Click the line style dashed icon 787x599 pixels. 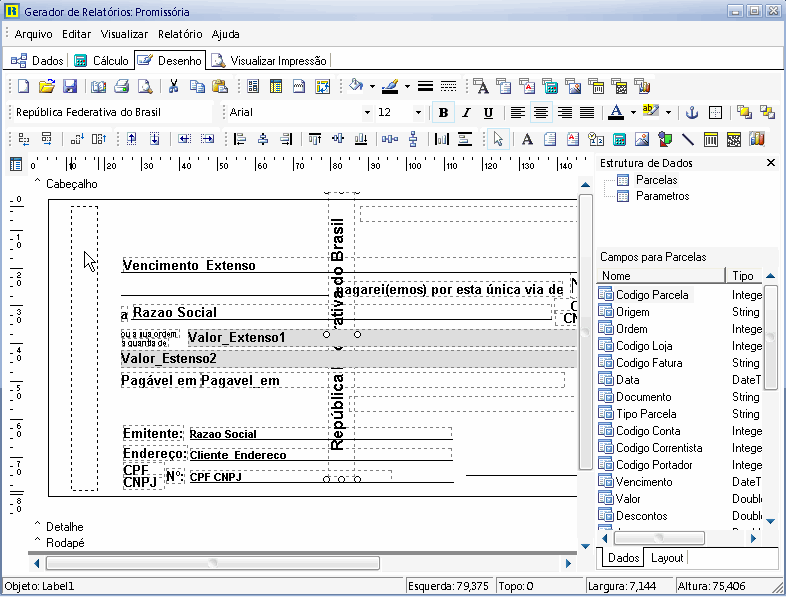(448, 86)
